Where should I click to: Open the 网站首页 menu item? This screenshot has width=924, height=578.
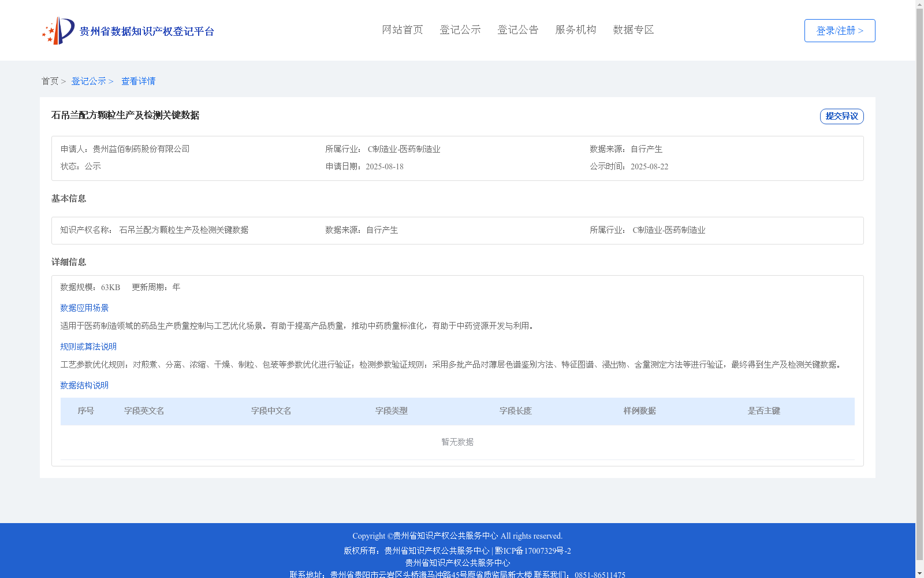pos(403,30)
